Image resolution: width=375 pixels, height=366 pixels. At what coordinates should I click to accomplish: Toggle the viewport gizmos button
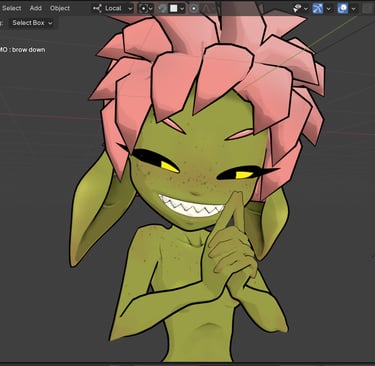(x=318, y=9)
